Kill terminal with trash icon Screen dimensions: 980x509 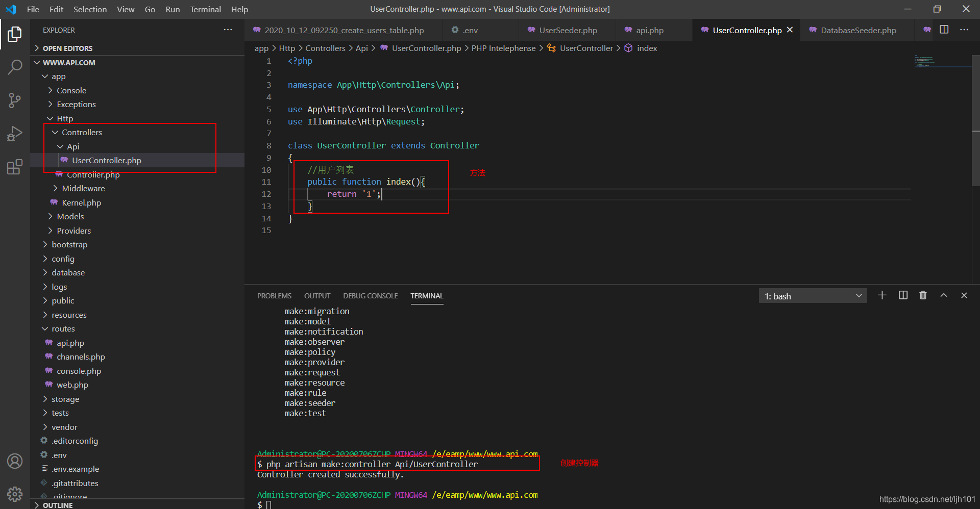pos(923,295)
